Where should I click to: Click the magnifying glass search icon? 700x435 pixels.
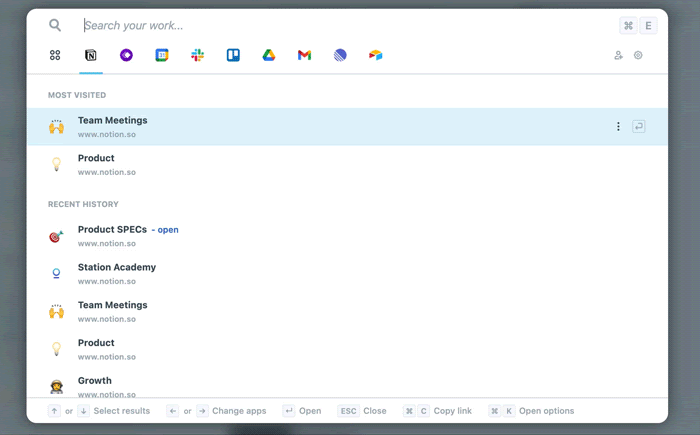(55, 25)
